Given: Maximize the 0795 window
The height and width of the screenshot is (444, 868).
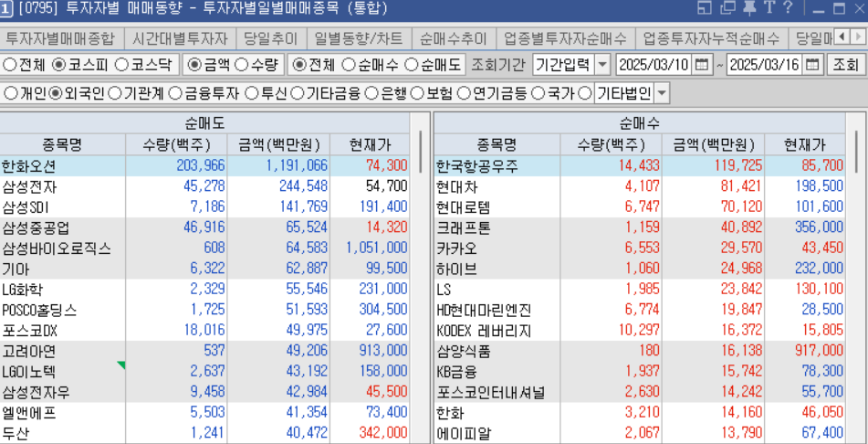Looking at the screenshot, I should click(x=839, y=9).
